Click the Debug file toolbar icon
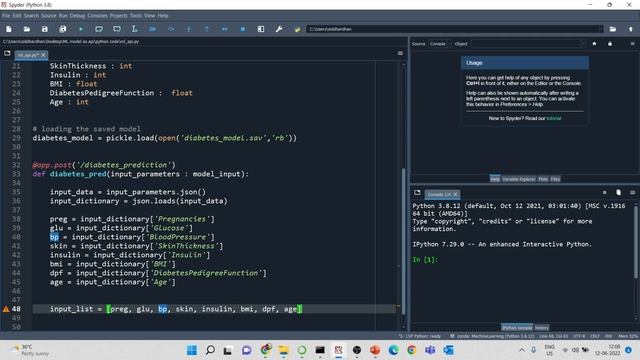The width and height of the screenshot is (640, 360). click(153, 29)
